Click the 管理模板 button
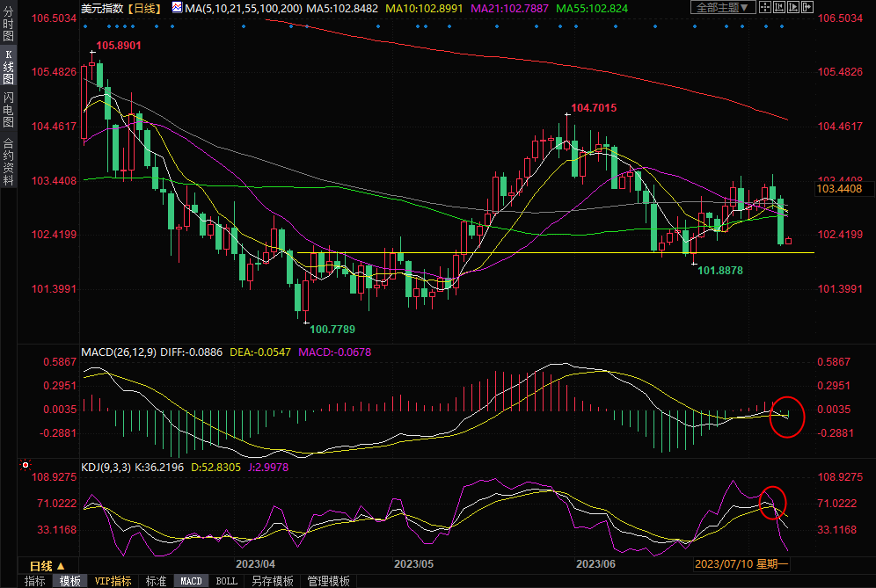The image size is (876, 588). coord(327,581)
